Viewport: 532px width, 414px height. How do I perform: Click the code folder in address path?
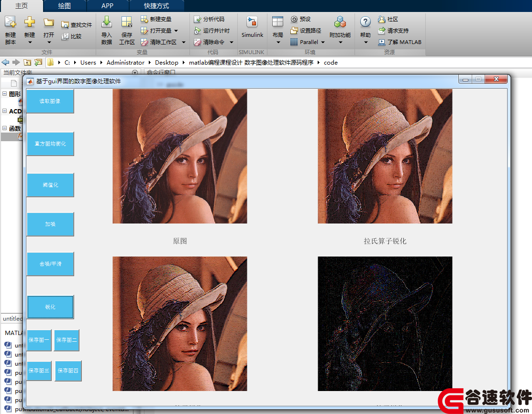(331, 62)
